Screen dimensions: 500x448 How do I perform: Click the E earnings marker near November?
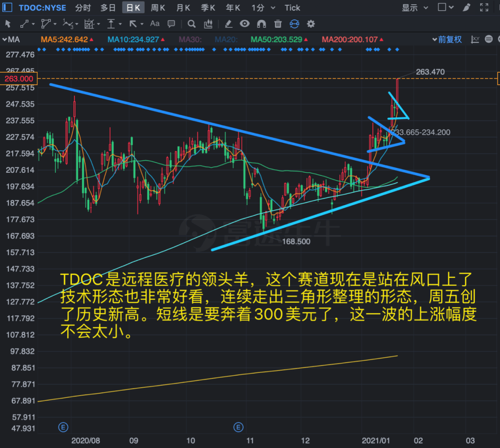[x=238, y=427]
